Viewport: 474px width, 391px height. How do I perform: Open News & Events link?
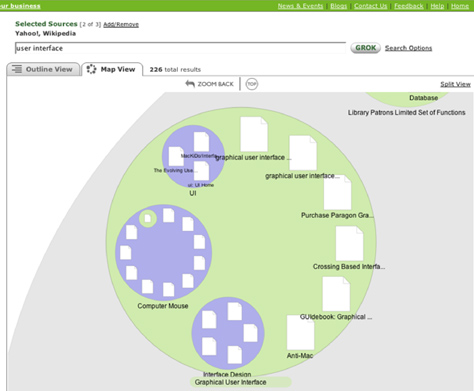300,6
